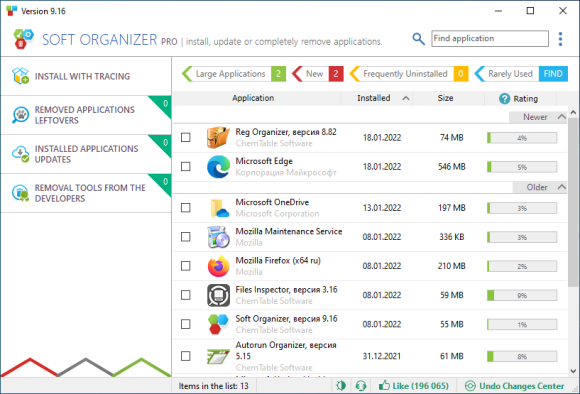Click the Reg Organizer application icon
Image resolution: width=580 pixels, height=394 pixels.
click(218, 137)
